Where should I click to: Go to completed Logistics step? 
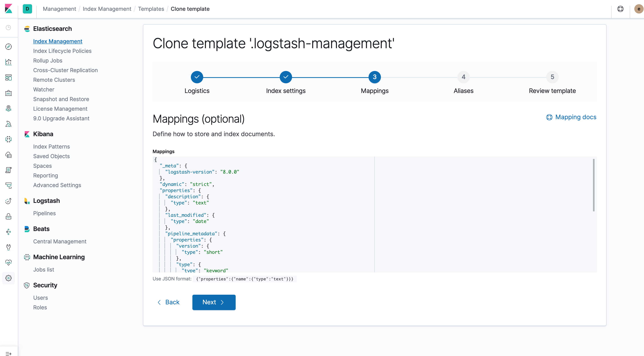click(197, 77)
